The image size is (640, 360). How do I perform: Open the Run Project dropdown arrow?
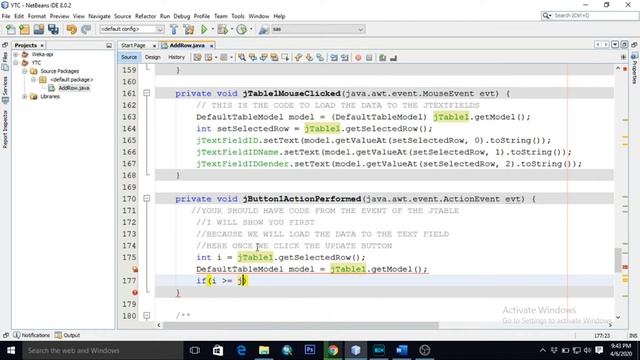212,29
